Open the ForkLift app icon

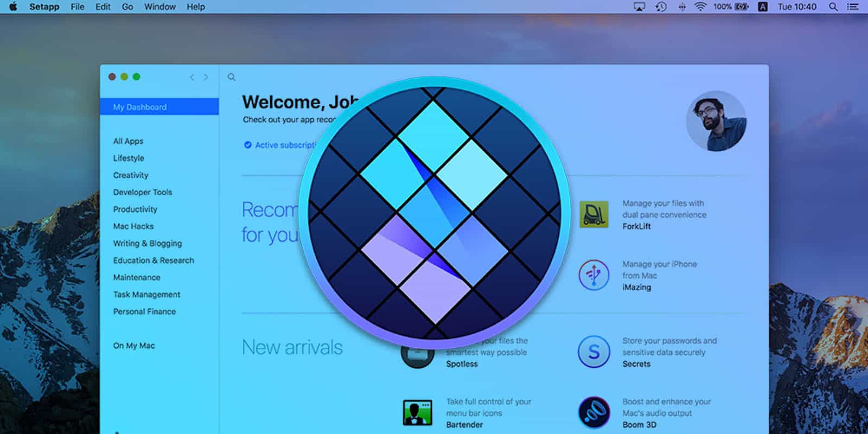pyautogui.click(x=593, y=214)
